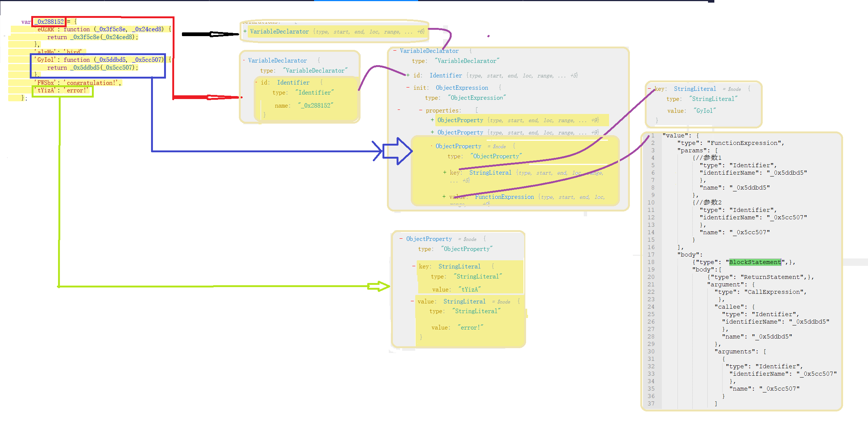
Task: Collapse the "init: ObjectExpression" node
Action: coord(408,88)
